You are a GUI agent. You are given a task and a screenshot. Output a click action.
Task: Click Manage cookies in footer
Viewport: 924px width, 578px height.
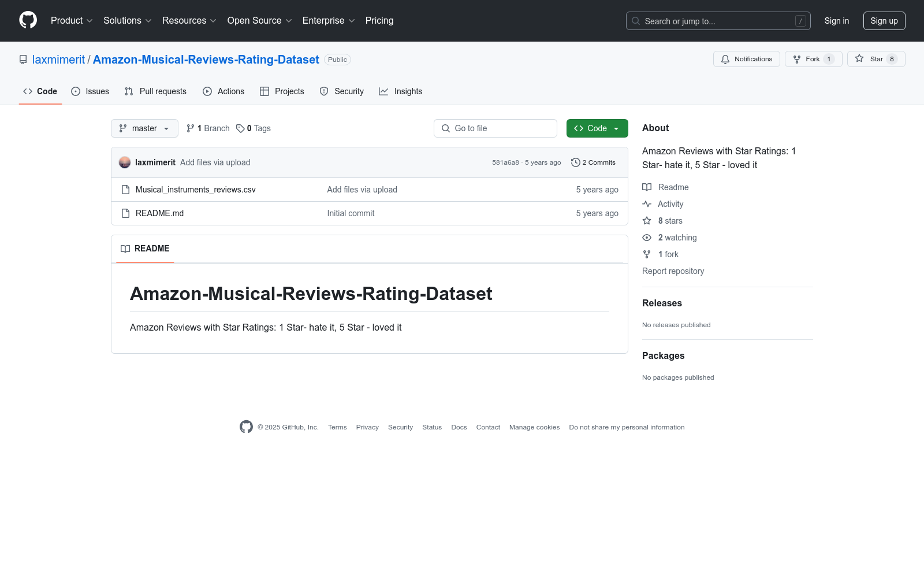534,427
